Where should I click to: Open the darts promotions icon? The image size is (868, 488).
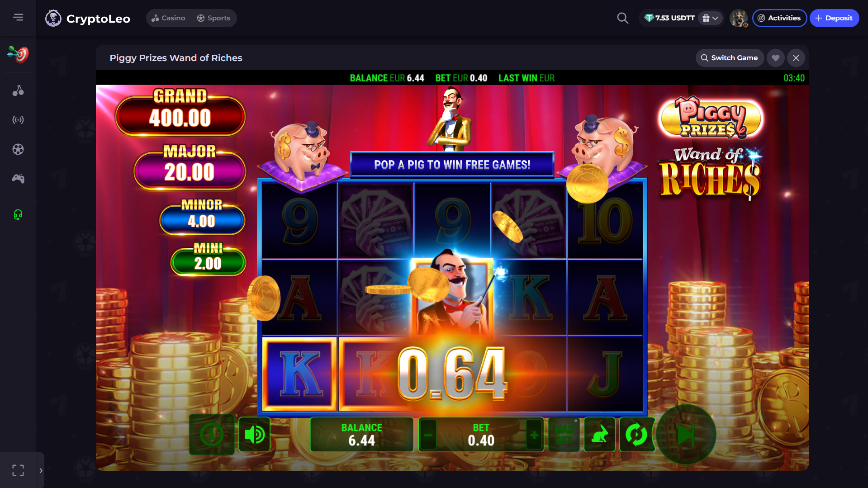(x=18, y=54)
